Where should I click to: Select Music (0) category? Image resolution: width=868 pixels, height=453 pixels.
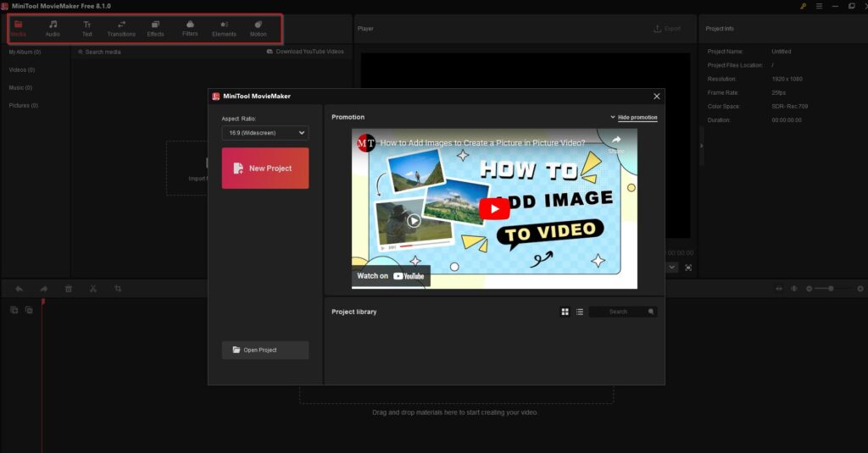20,87
